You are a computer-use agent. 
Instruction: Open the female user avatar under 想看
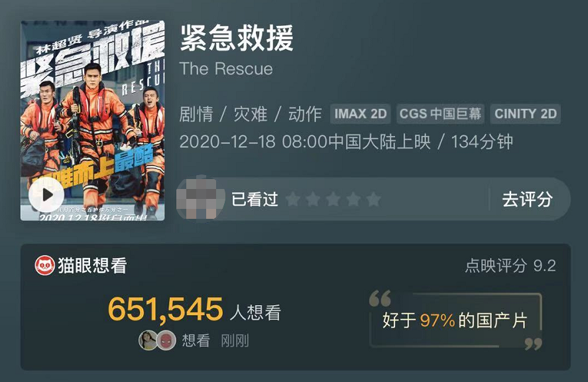pyautogui.click(x=148, y=341)
